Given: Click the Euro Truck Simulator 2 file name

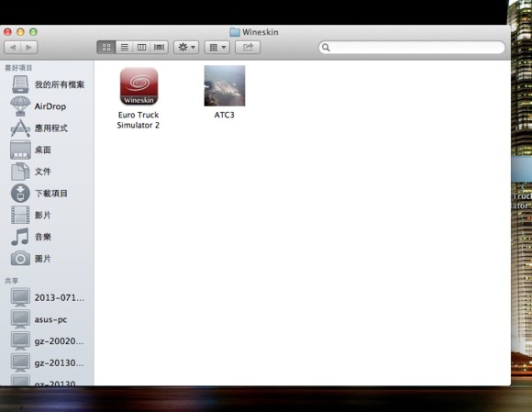Looking at the screenshot, I should (139, 120).
